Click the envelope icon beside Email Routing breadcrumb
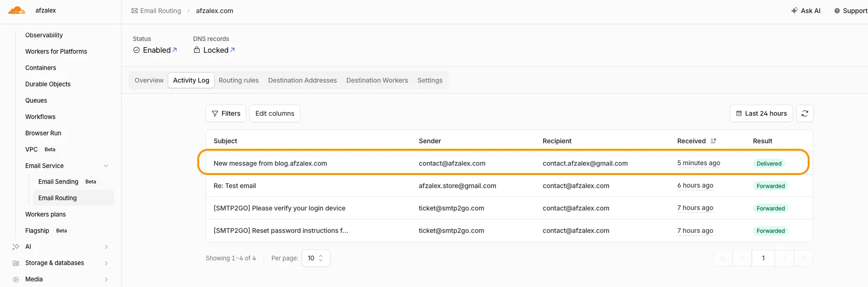Screen dimensions: 868x287 pyautogui.click(x=135, y=11)
